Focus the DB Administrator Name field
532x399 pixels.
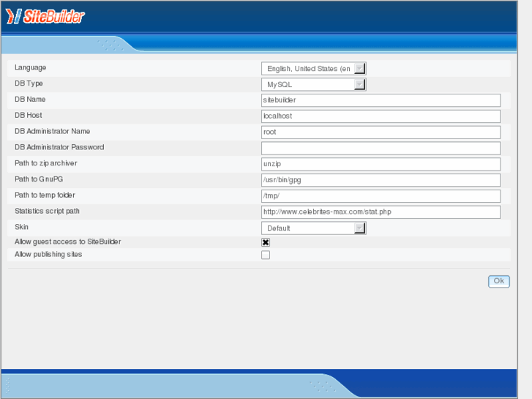381,132
